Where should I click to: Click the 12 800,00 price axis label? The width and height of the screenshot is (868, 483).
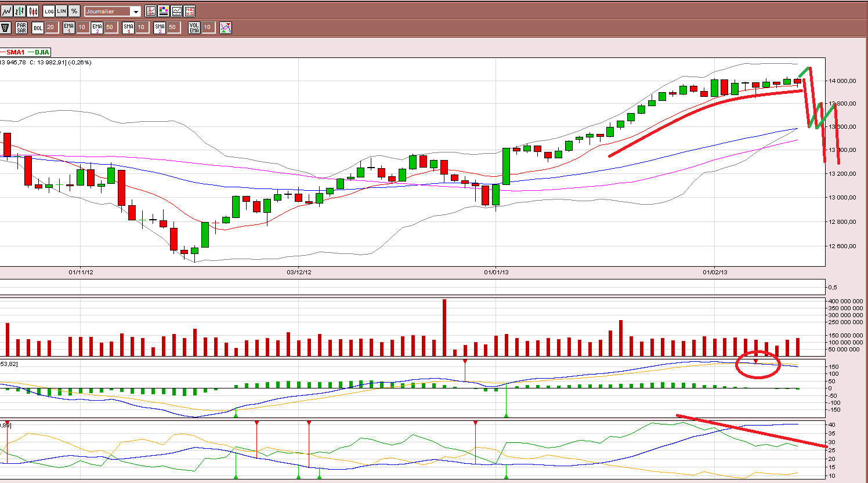click(x=841, y=222)
